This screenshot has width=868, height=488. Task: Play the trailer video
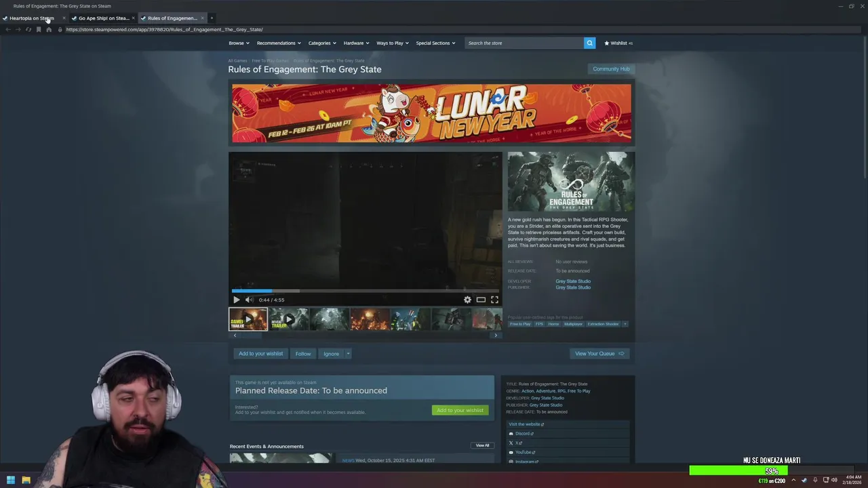coord(236,300)
